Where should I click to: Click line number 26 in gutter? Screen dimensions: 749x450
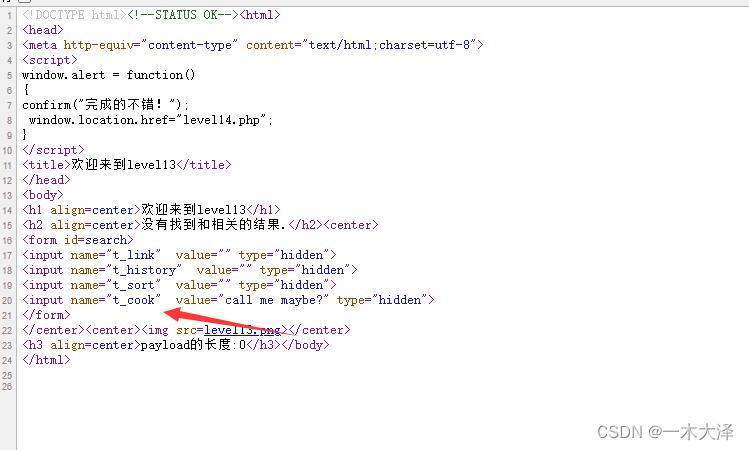coord(7,386)
